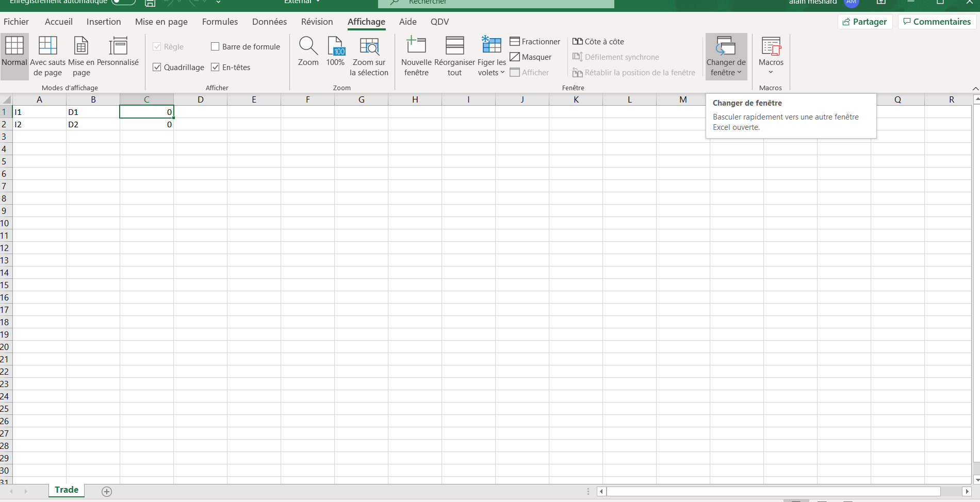This screenshot has width=980, height=502.
Task: Switch to Normal view mode
Action: [x=14, y=56]
